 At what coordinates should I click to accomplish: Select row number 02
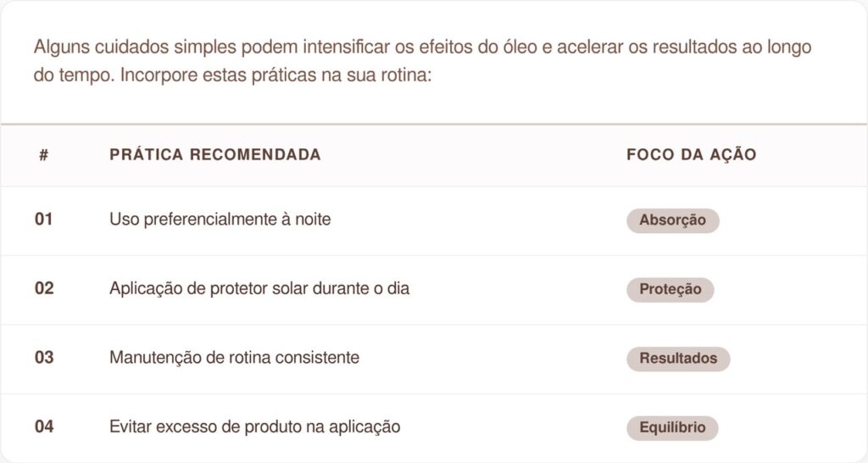(x=44, y=288)
